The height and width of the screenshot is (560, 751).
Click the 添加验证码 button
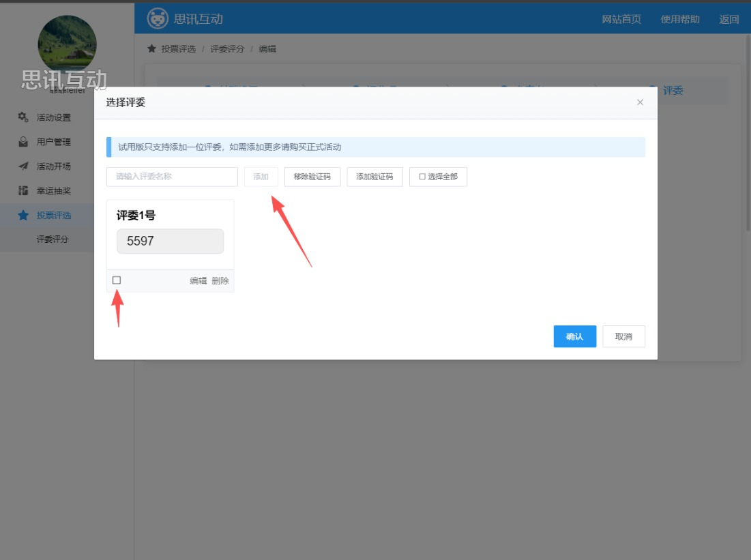coord(374,177)
